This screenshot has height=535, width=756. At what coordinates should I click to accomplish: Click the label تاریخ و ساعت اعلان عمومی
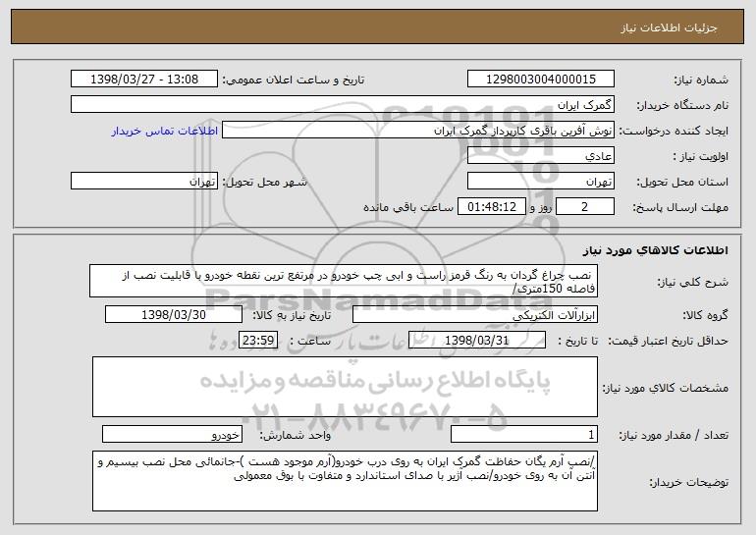[294, 80]
